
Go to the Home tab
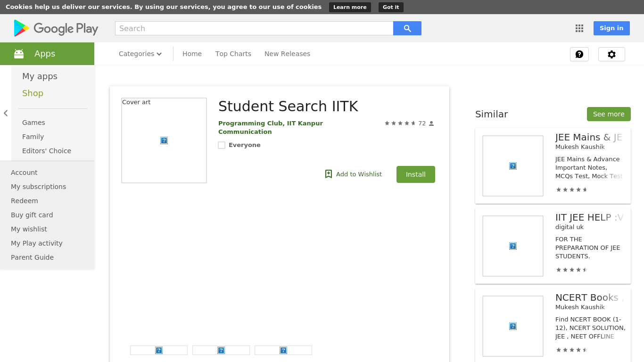[192, 54]
